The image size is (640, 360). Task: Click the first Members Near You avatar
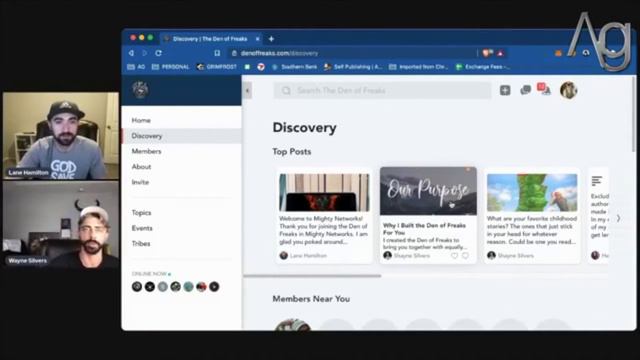tap(293, 325)
